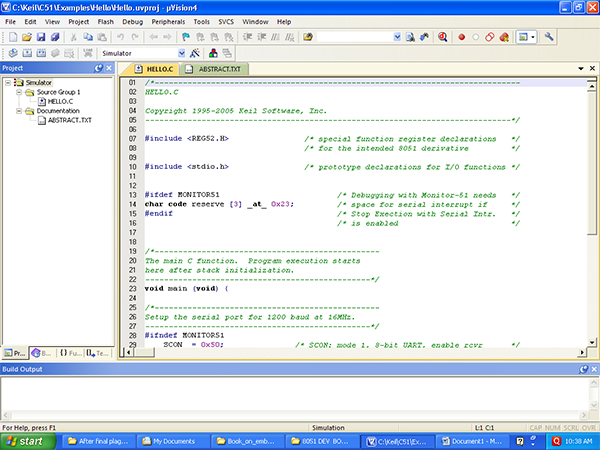Insert a bookmark with the flag icon
600x450 pixels.
pos(186,37)
